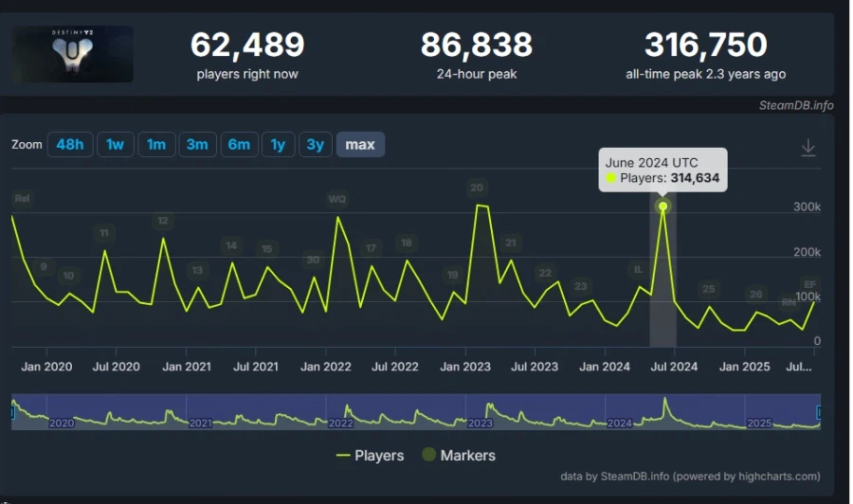Click the 'Rel' release marker on chart

22,199
